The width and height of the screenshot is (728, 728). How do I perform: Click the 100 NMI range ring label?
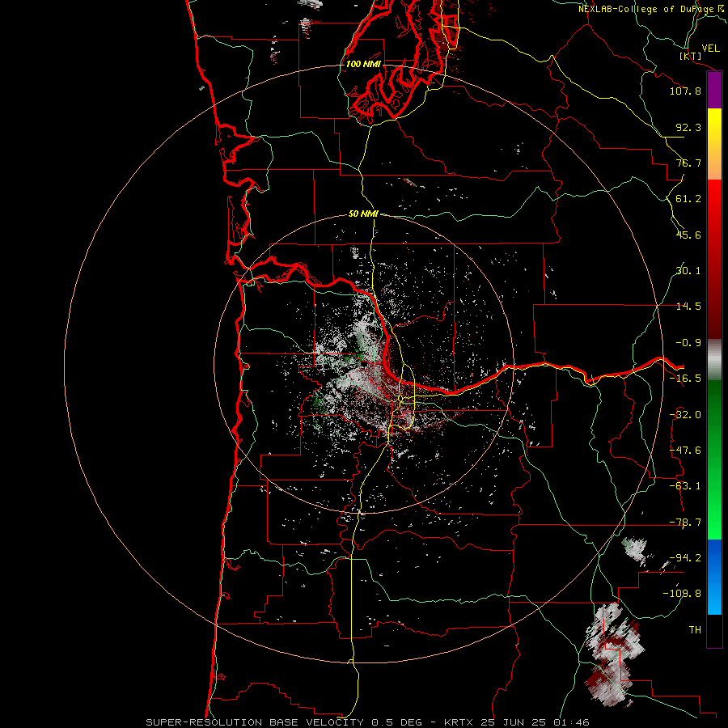pos(363,64)
